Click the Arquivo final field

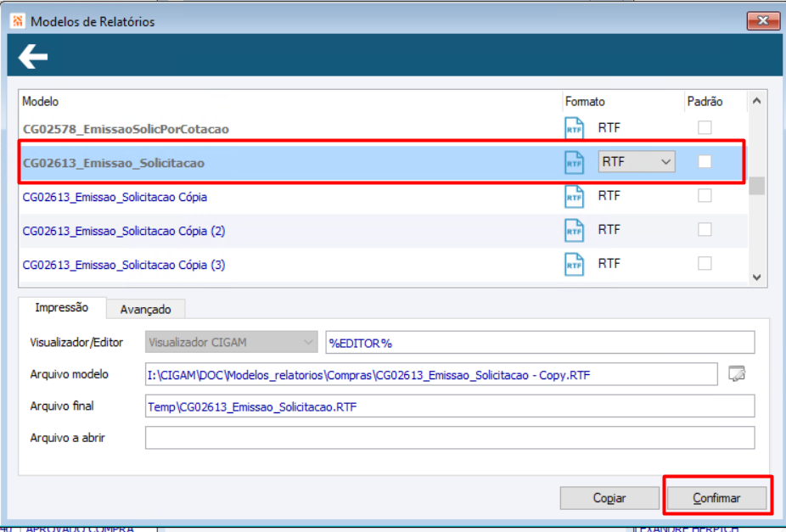(x=450, y=406)
